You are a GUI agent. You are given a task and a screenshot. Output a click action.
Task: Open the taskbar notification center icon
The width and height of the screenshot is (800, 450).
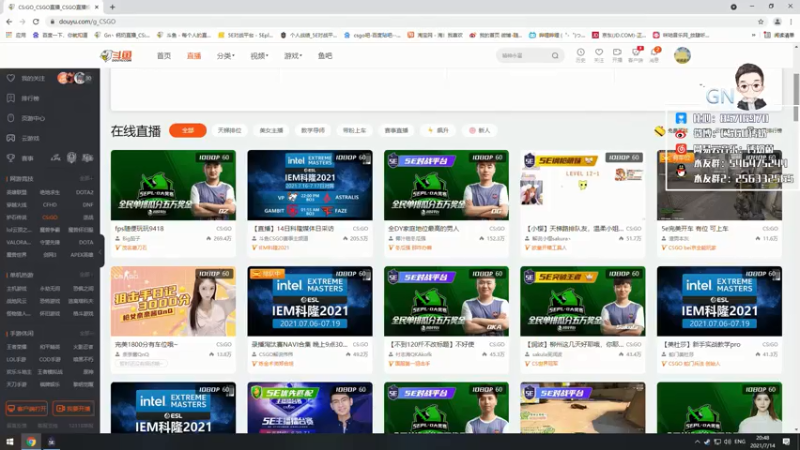[787, 442]
